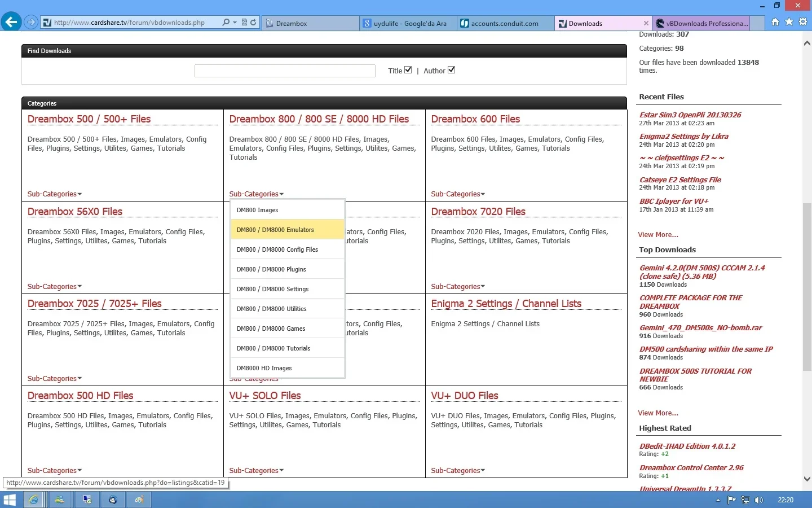Image resolution: width=812 pixels, height=508 pixels.
Task: Show hidden tray icons arrow
Action: click(x=718, y=500)
